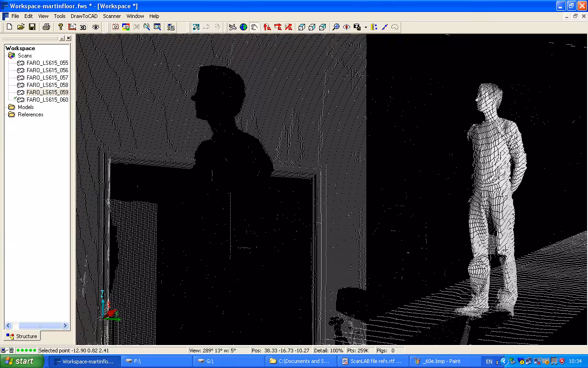Click the red dotted camera snapshot icon
588x368 pixels.
pos(115,27)
